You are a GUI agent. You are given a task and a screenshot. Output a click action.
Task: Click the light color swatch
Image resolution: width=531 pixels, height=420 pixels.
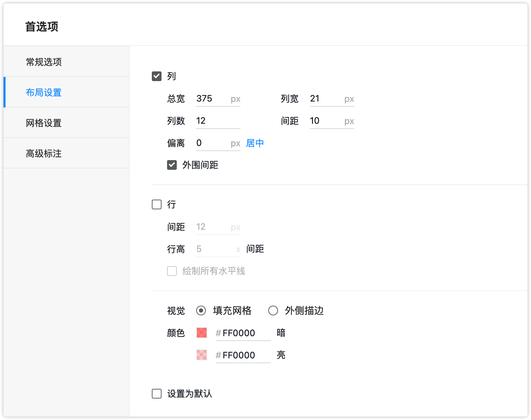[x=202, y=355]
